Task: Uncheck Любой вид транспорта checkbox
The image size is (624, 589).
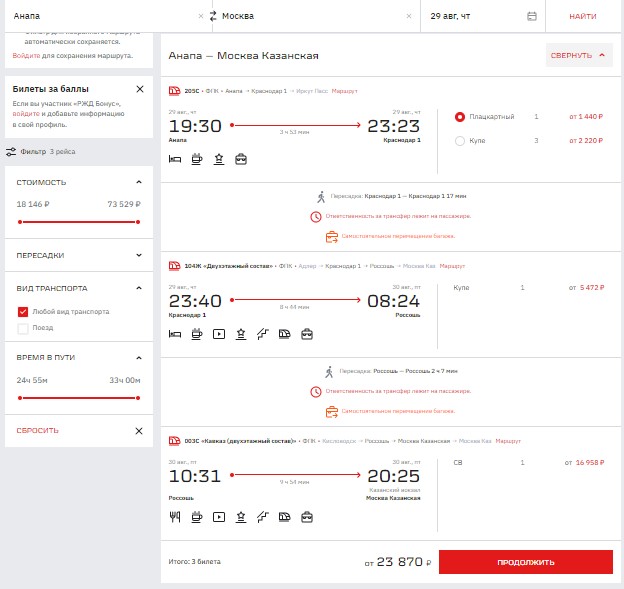Action: [23, 312]
